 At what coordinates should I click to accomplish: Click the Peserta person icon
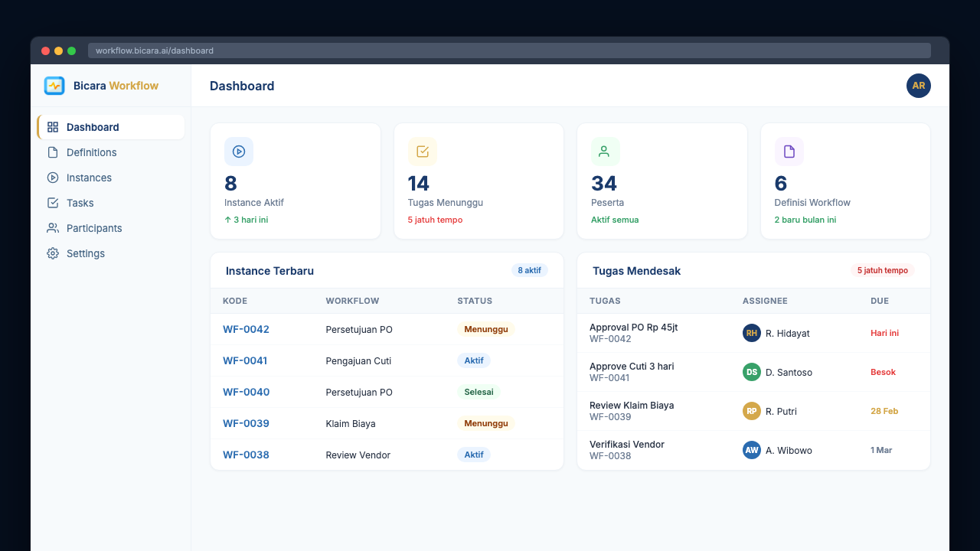[x=605, y=152]
